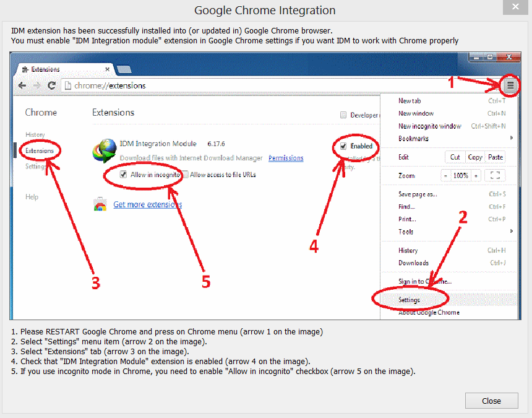532x418 pixels.
Task: Click the minimize button of pictured Chrome window
Action: tap(476, 58)
